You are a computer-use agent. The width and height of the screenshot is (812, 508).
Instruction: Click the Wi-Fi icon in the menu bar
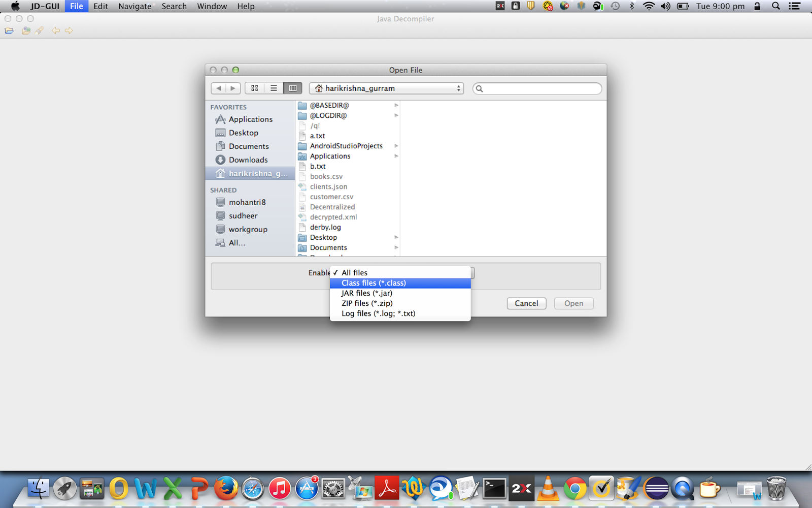(x=649, y=6)
